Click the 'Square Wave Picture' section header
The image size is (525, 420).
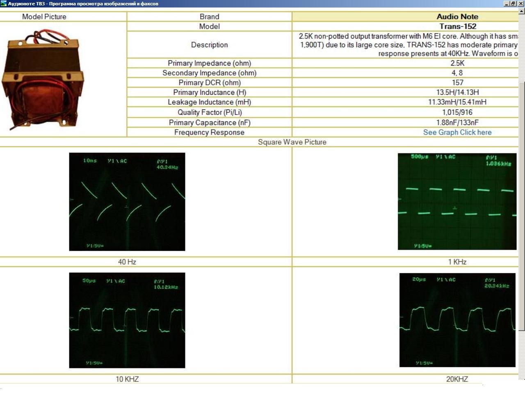(x=292, y=142)
